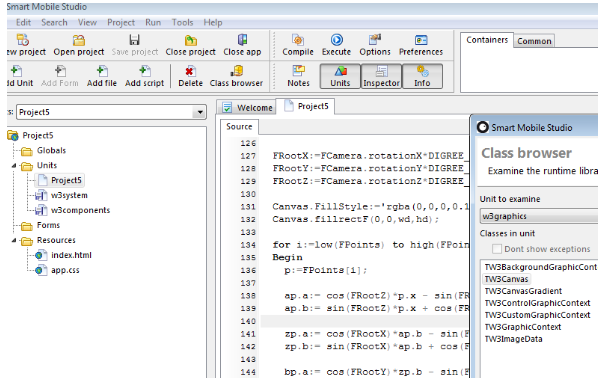The height and width of the screenshot is (378, 598).
Task: Open the Notes panel icon
Action: [x=298, y=71]
